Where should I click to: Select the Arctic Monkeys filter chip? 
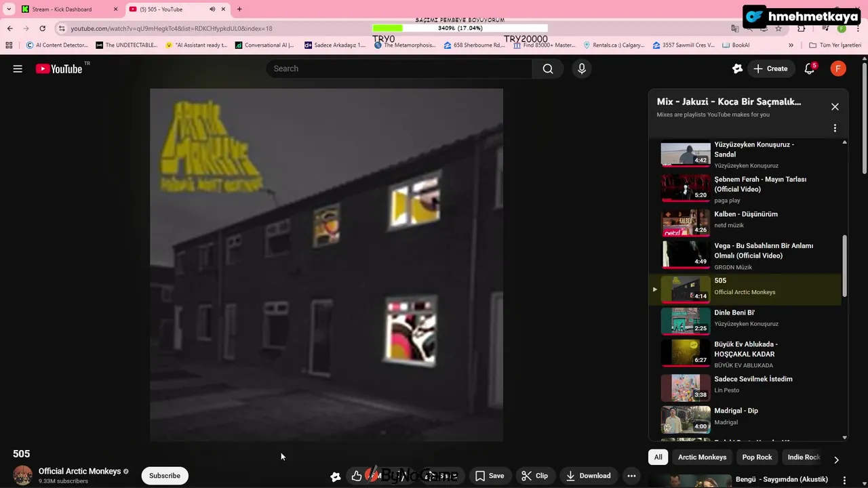coord(702,457)
